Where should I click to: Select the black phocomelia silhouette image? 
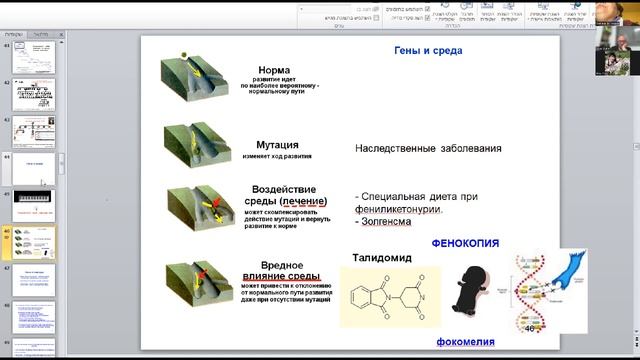[470, 290]
